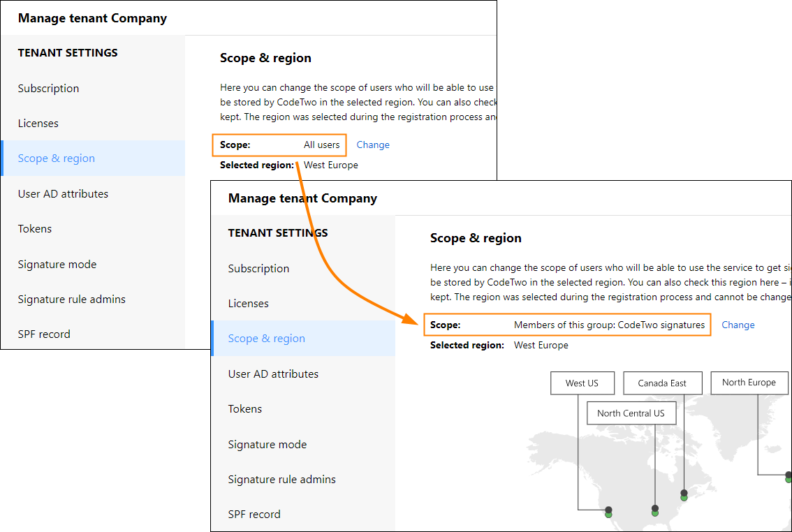Click 'Scope & region' heading in front window
This screenshot has height=532, width=792.
click(476, 238)
